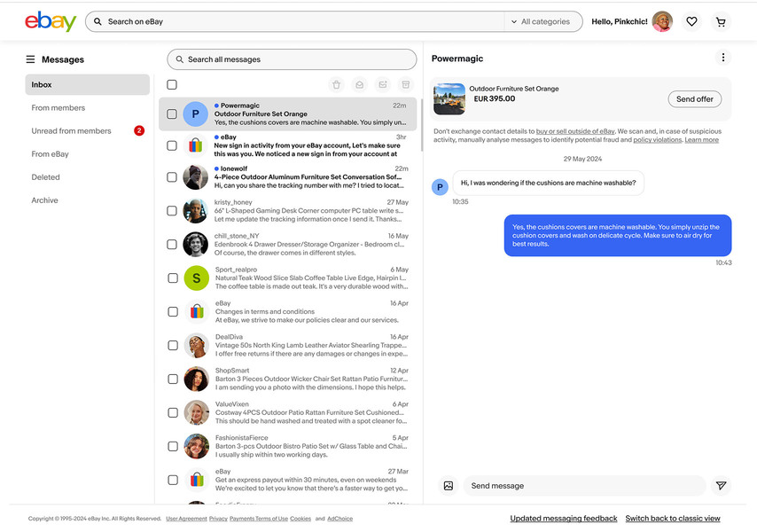
Task: Click the archive box toolbar icon
Action: click(x=406, y=85)
